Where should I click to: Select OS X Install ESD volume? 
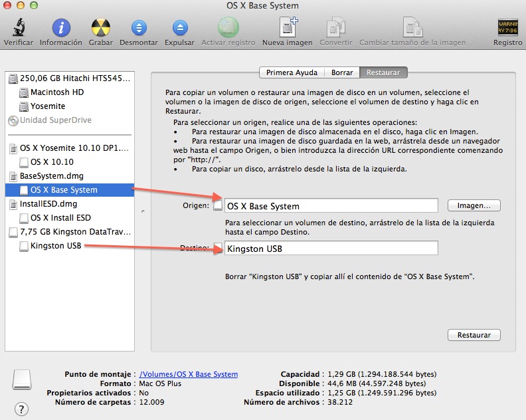click(70, 218)
